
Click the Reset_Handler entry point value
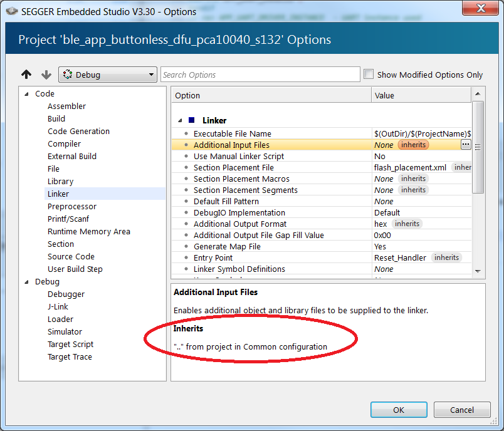[400, 257]
